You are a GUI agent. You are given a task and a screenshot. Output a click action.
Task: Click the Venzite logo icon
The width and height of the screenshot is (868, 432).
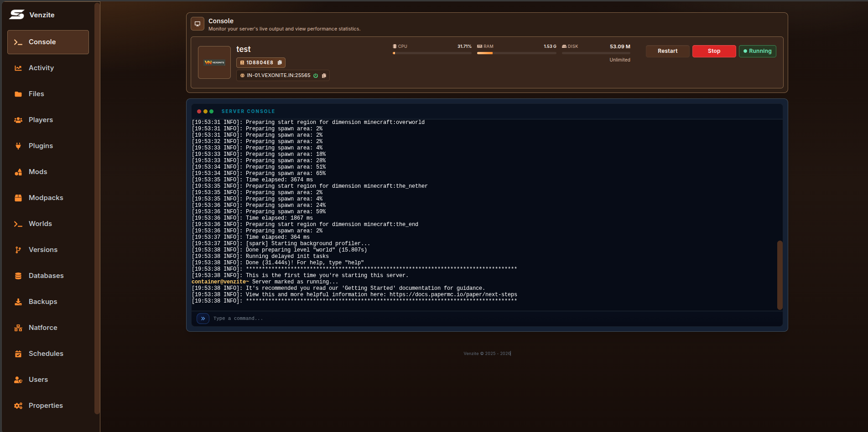(x=17, y=15)
